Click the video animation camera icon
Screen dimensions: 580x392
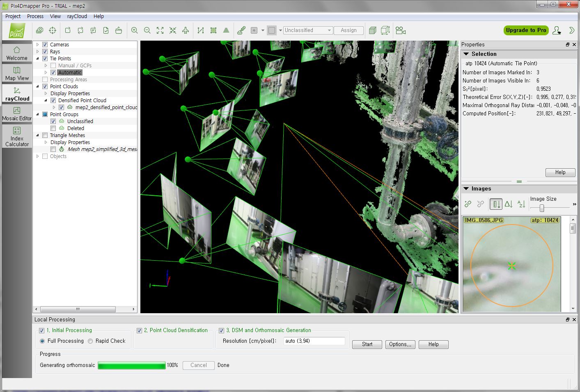click(x=401, y=30)
